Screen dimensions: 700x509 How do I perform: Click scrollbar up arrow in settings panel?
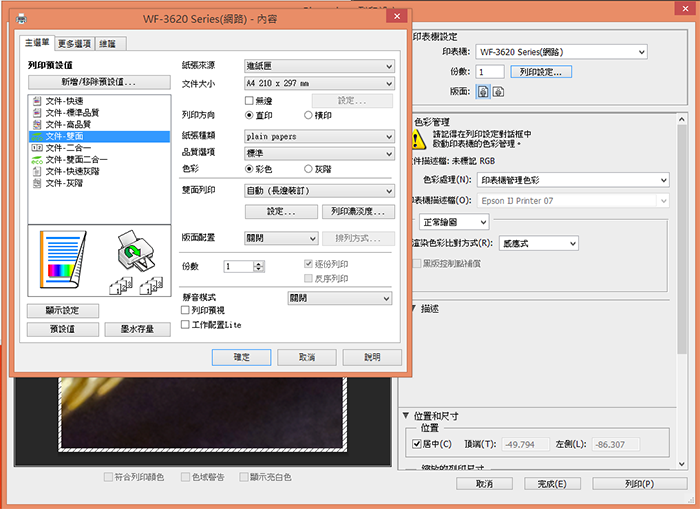point(682,119)
